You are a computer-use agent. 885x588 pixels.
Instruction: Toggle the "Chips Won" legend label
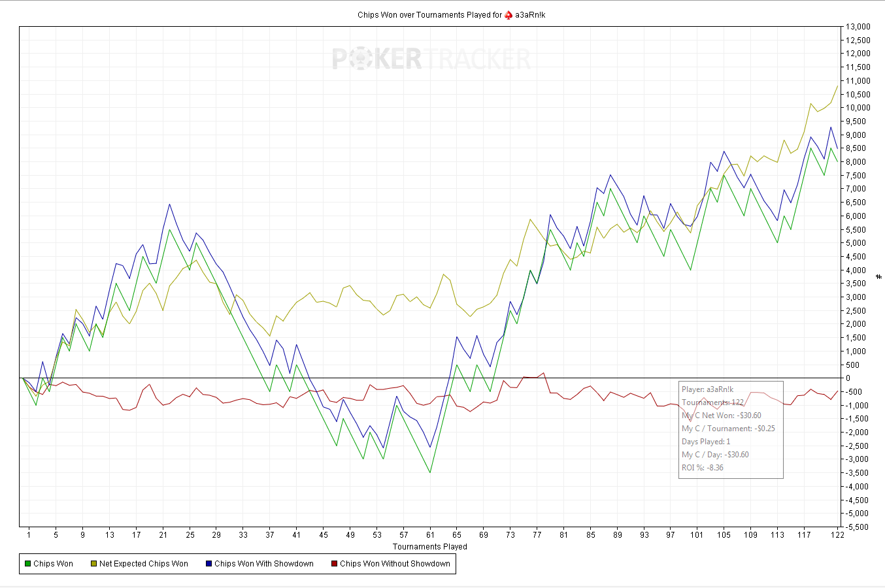pyautogui.click(x=54, y=564)
